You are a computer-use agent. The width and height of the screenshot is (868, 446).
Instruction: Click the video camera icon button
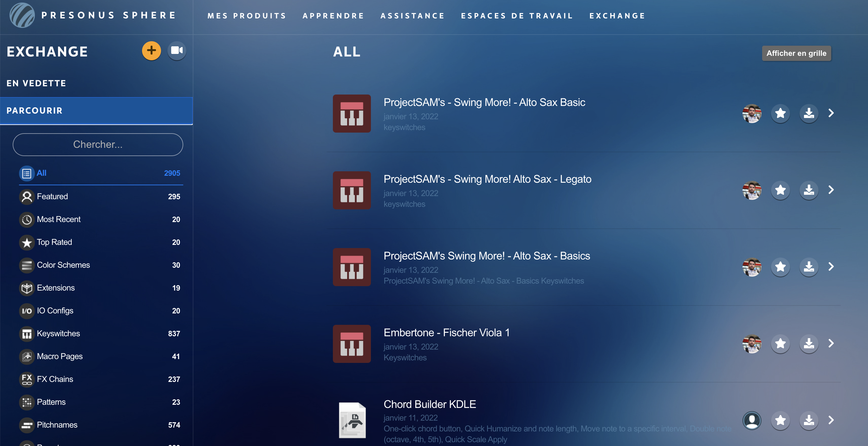click(x=177, y=51)
